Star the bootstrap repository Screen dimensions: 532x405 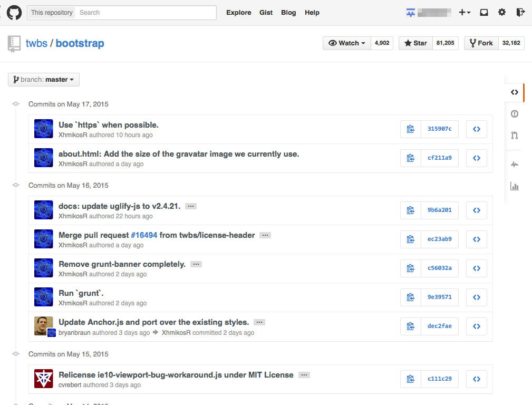415,43
